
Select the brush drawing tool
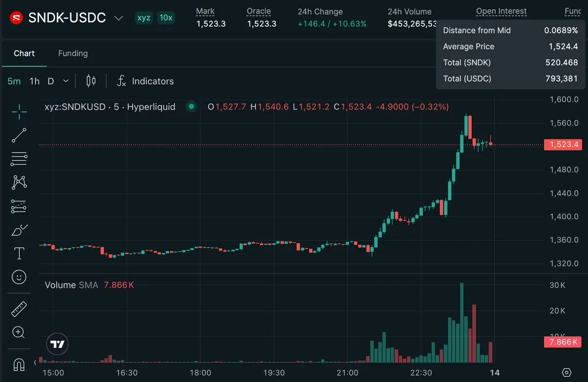click(19, 229)
